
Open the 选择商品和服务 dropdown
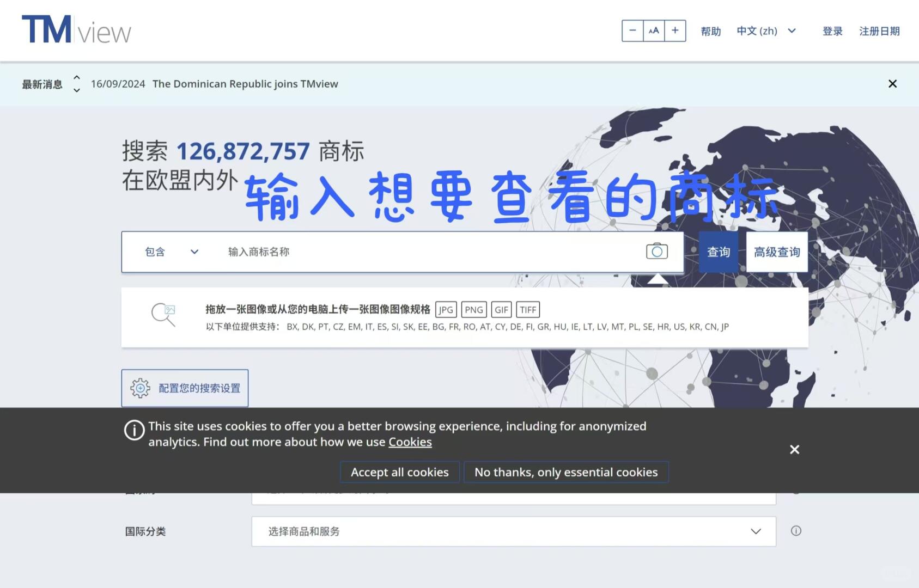coord(514,531)
